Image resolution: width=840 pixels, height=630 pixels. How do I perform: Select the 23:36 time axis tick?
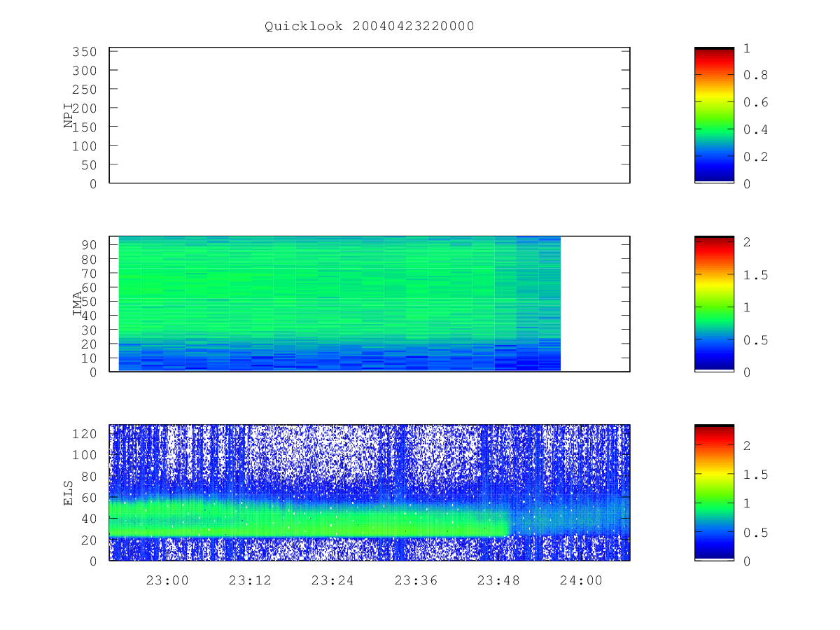click(416, 580)
